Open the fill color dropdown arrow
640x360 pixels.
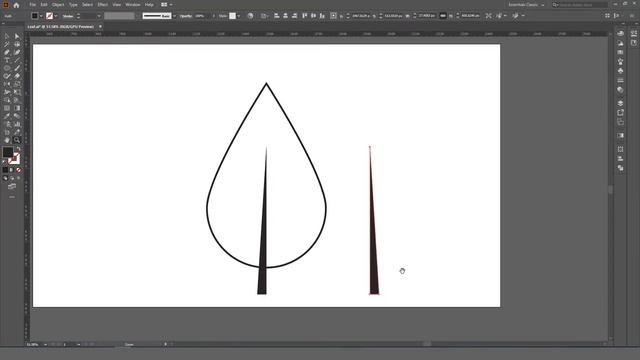point(41,16)
